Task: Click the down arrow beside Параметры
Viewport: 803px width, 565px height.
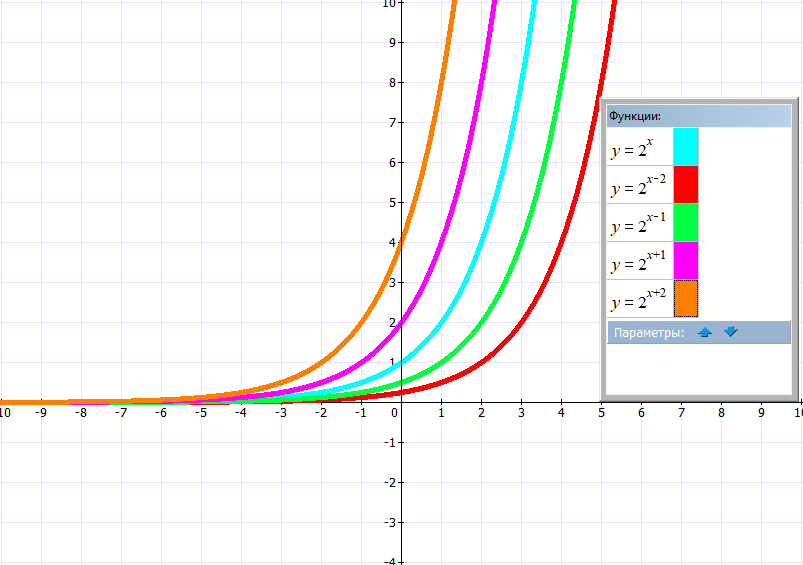Action: click(x=731, y=332)
